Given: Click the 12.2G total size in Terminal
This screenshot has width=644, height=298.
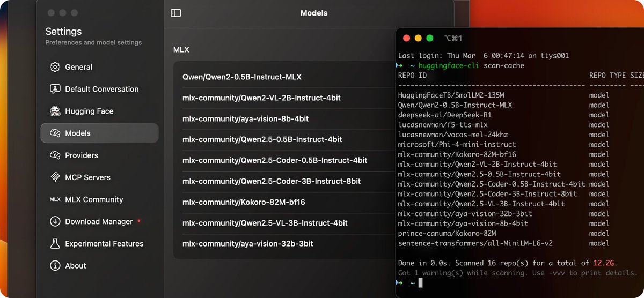Looking at the screenshot, I should [x=604, y=263].
